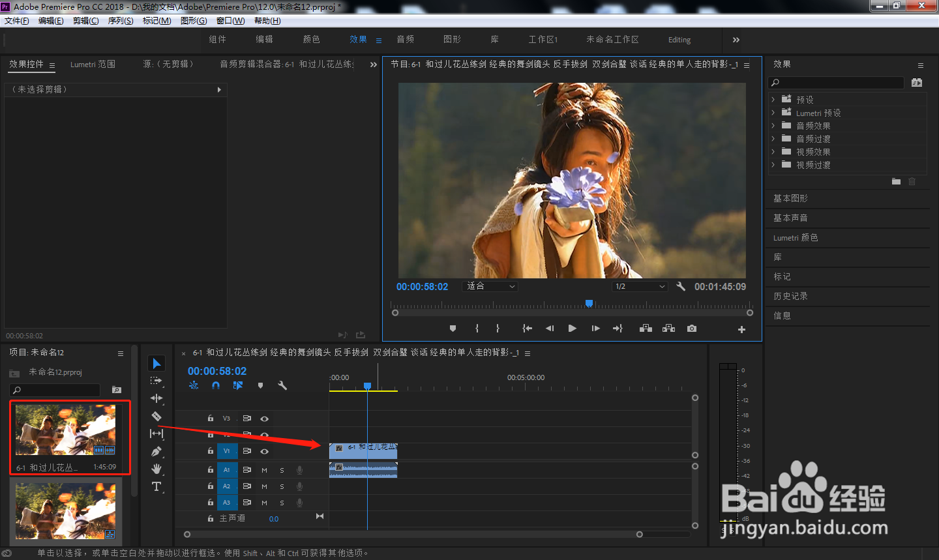Open the 文件(F) menu
Screen dimensions: 939x560
pyautogui.click(x=16, y=21)
